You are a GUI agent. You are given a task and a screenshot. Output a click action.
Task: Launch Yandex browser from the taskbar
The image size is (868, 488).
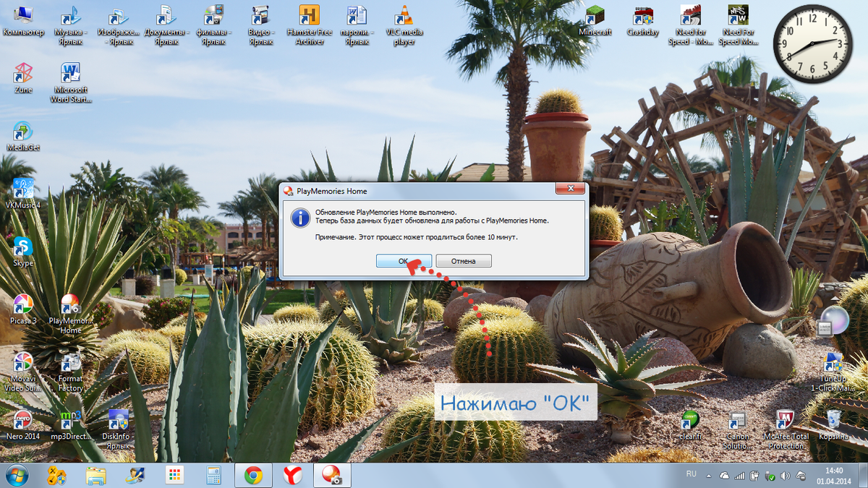[292, 475]
